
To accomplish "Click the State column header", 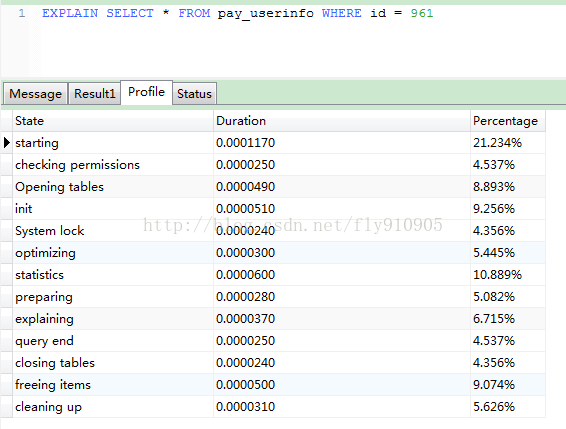I will coord(113,121).
